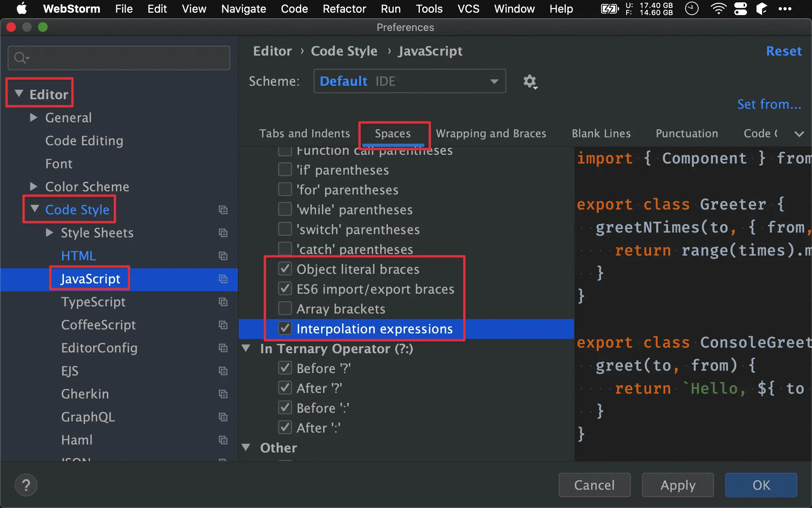The image size is (812, 508).
Task: Click copy icon beside Code Style item
Action: tap(223, 210)
